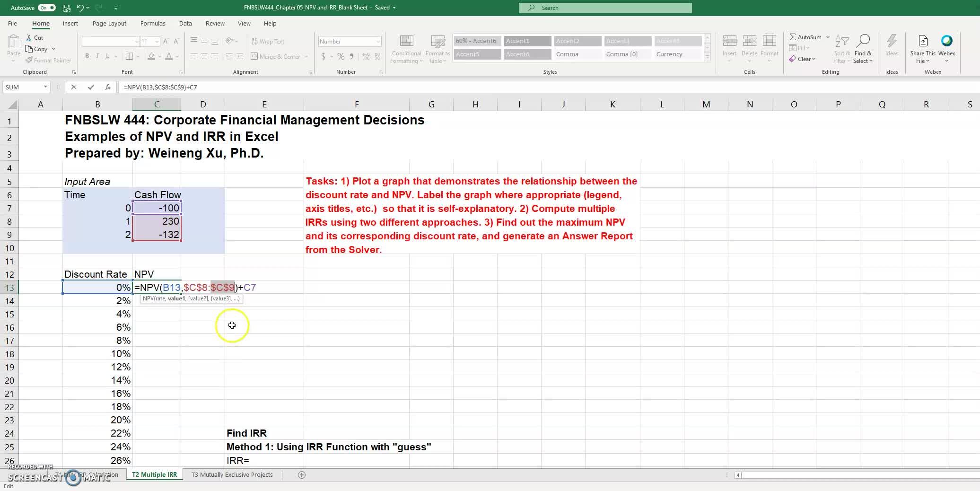Click the Increase Font Size icon
The width and height of the screenshot is (980, 491).
point(166,42)
